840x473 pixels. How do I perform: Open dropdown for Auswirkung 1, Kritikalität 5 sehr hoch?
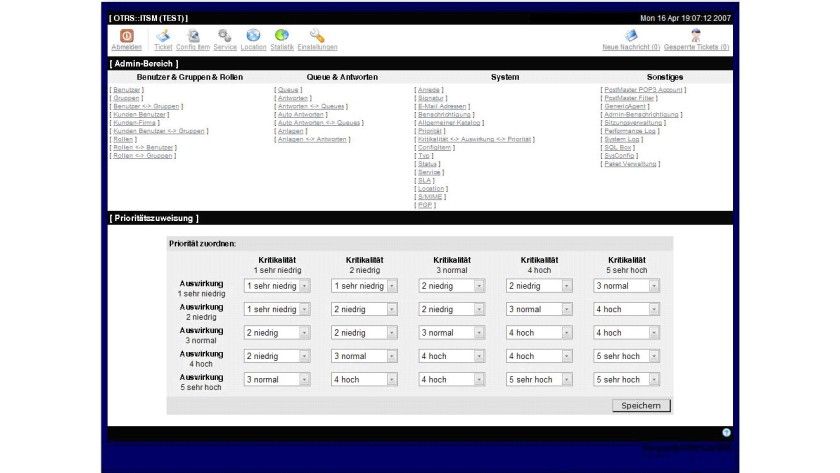pos(626,286)
